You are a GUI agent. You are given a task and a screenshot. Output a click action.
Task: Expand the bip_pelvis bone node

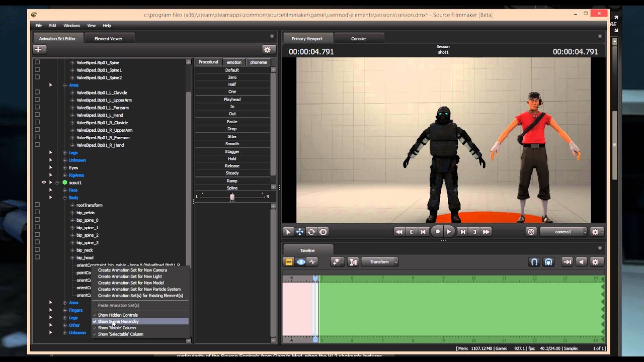pos(72,213)
